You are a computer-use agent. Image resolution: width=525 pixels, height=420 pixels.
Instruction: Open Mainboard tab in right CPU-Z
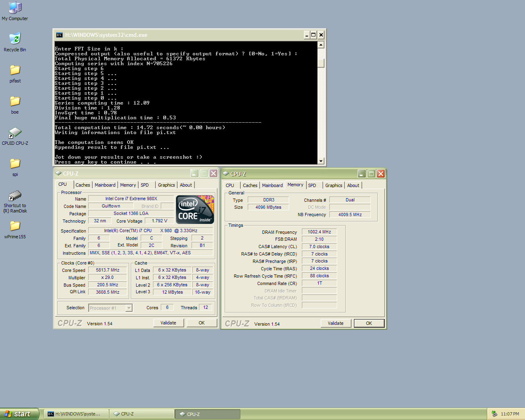click(x=272, y=185)
